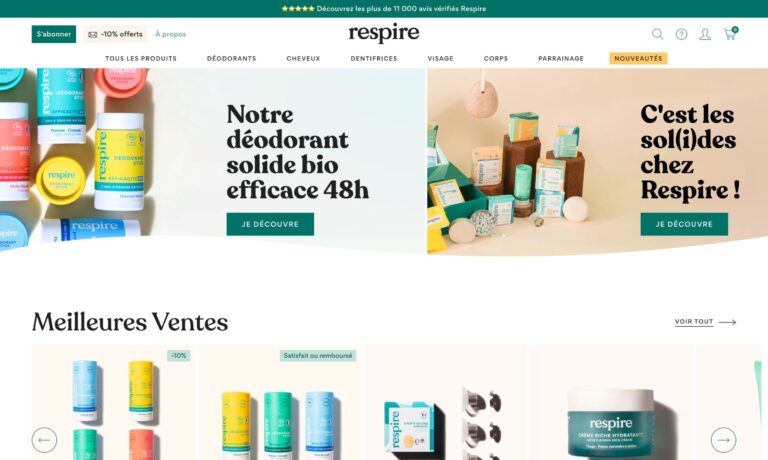Go to the Dentifrices category
The height and width of the screenshot is (460, 768).
point(374,58)
